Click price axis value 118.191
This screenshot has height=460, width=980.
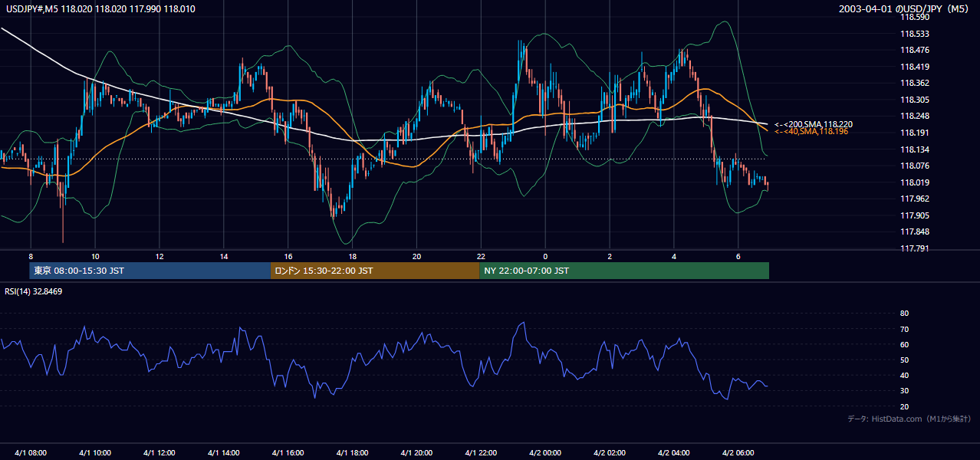click(x=915, y=133)
